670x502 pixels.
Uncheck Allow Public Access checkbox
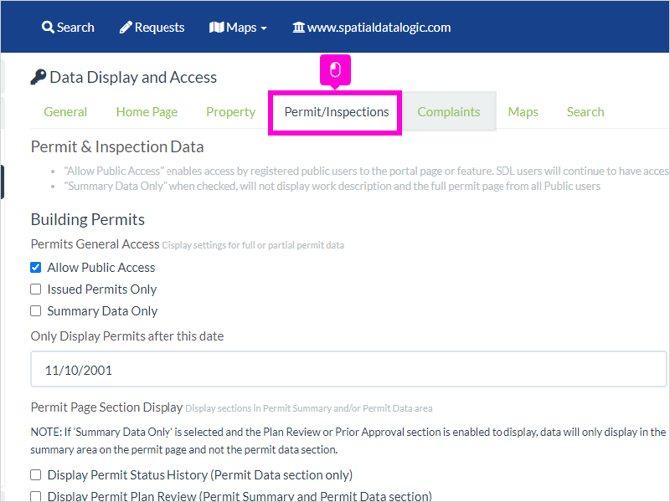point(35,267)
